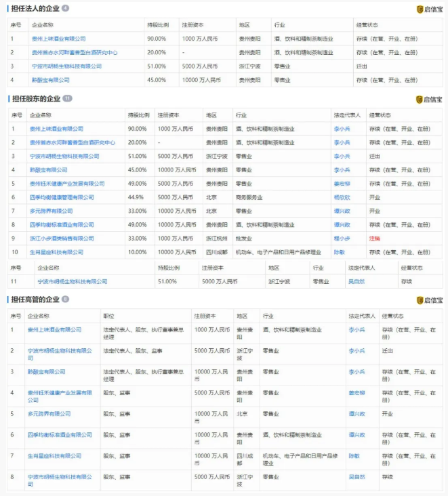Open 宁波市胡杨生物科技有限公司 in row 3 of 担任股东 table
Image resolution: width=448 pixels, height=496 pixels.
click(x=64, y=157)
